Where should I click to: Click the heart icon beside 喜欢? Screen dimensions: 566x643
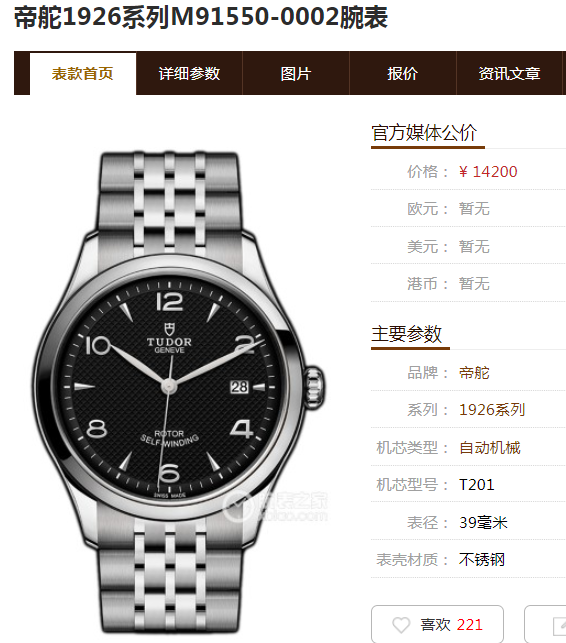[x=401, y=625]
